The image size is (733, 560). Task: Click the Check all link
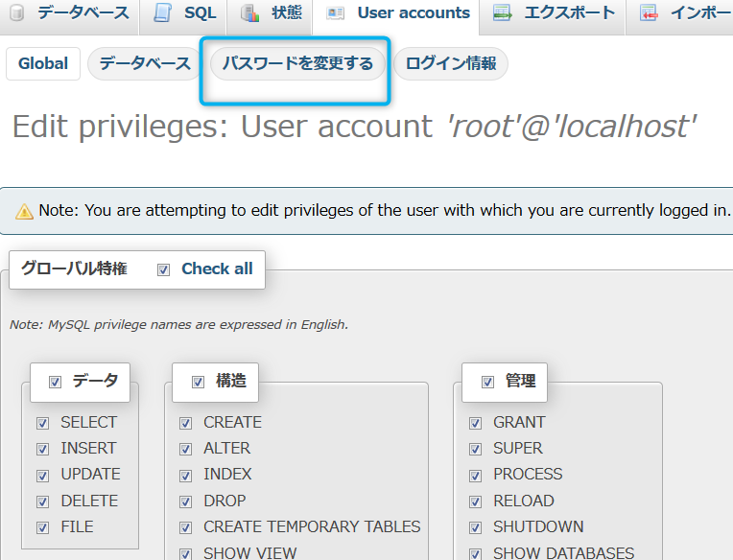(217, 269)
